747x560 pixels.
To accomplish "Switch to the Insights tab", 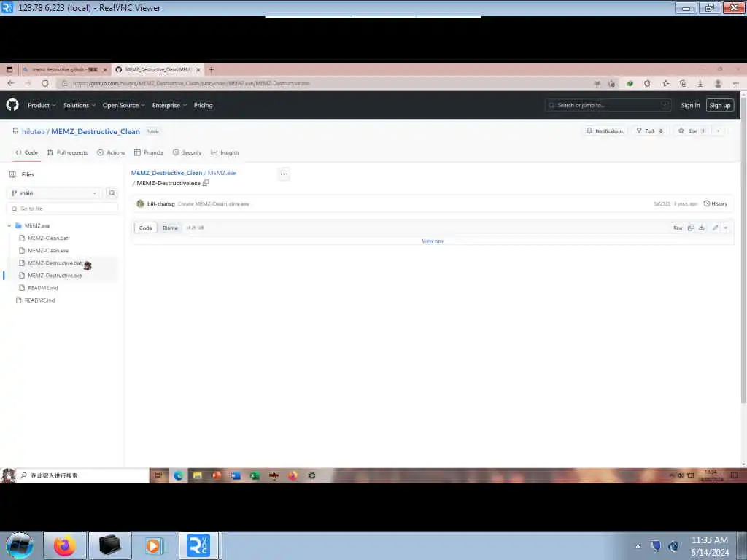I will [225, 153].
